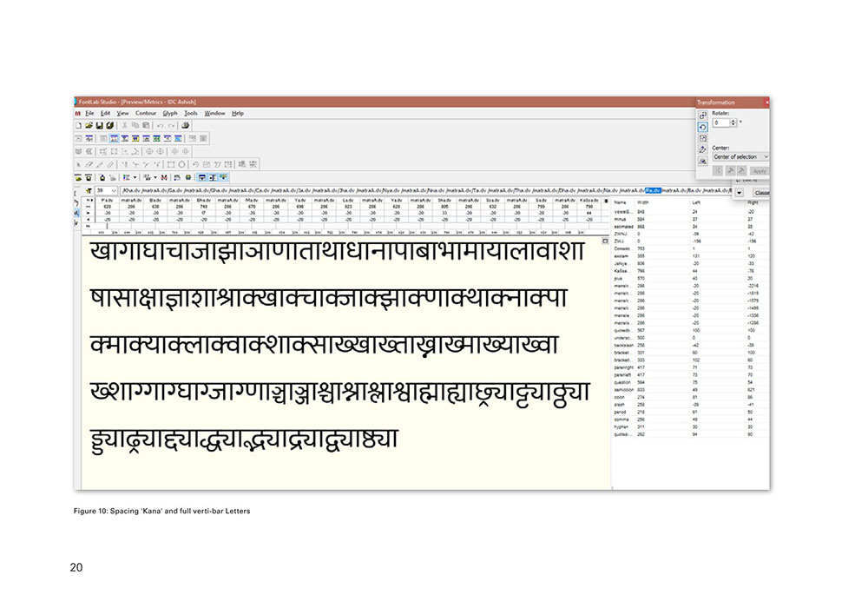
Task: Open the Help menu
Action: coord(238,113)
